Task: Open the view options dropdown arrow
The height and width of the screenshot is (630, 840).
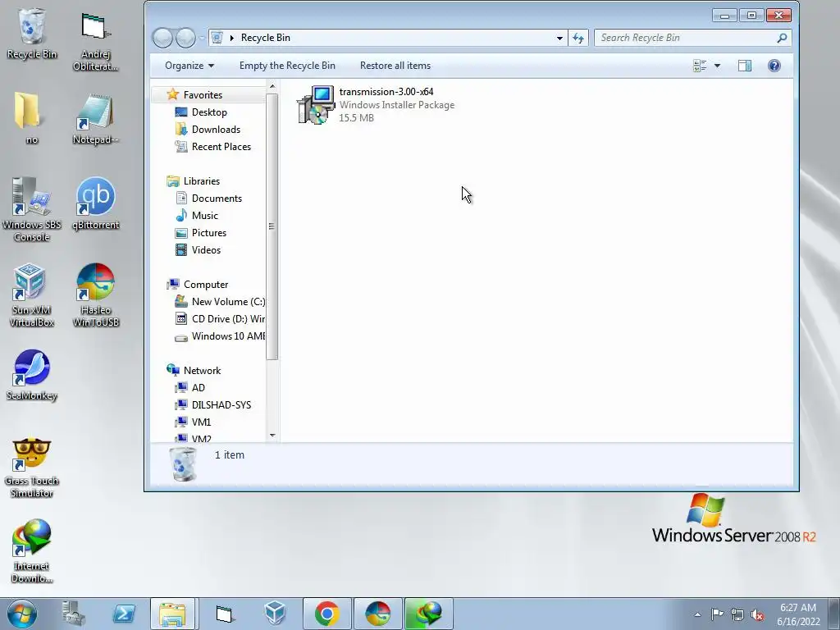Action: [717, 66]
